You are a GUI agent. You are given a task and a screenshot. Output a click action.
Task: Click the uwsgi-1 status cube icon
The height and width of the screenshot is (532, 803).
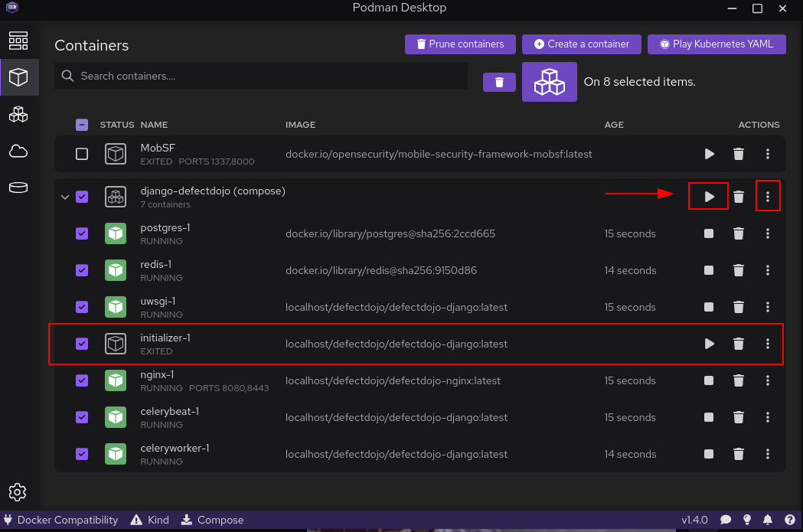click(116, 307)
